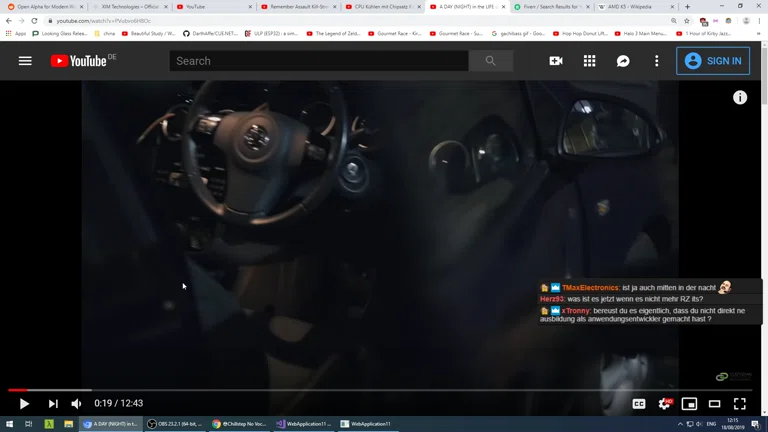Open the browser zoom indicator

(x=673, y=21)
